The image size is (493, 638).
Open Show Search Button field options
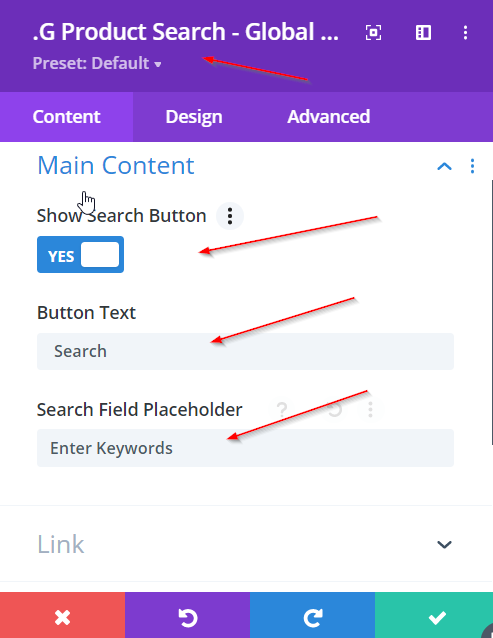(x=230, y=216)
